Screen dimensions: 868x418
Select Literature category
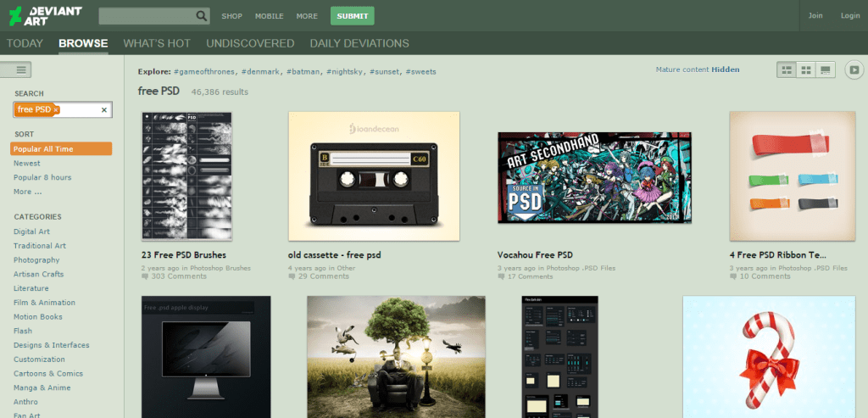[31, 288]
